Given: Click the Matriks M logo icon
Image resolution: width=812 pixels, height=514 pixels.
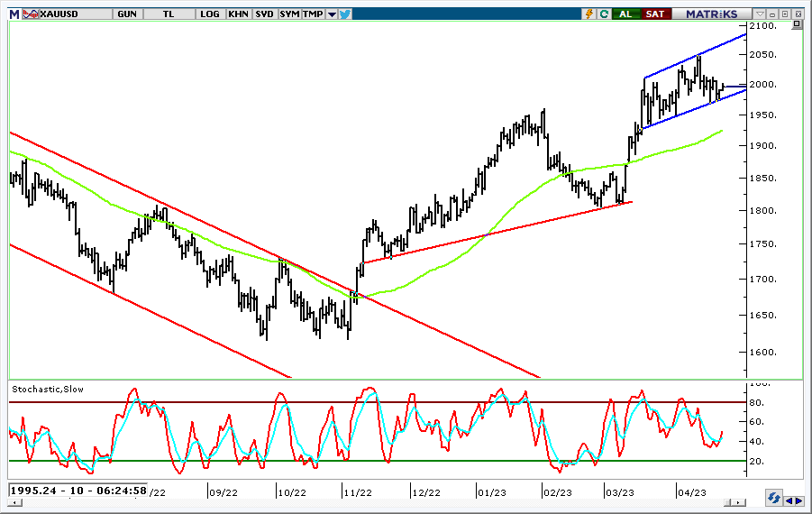Looking at the screenshot, I should pyautogui.click(x=14, y=14).
